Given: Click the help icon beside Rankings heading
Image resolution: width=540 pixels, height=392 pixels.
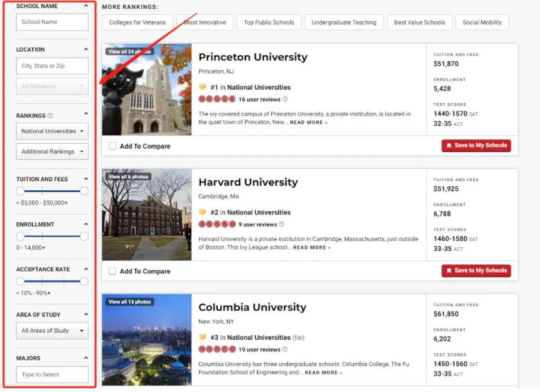Looking at the screenshot, I should (50, 115).
